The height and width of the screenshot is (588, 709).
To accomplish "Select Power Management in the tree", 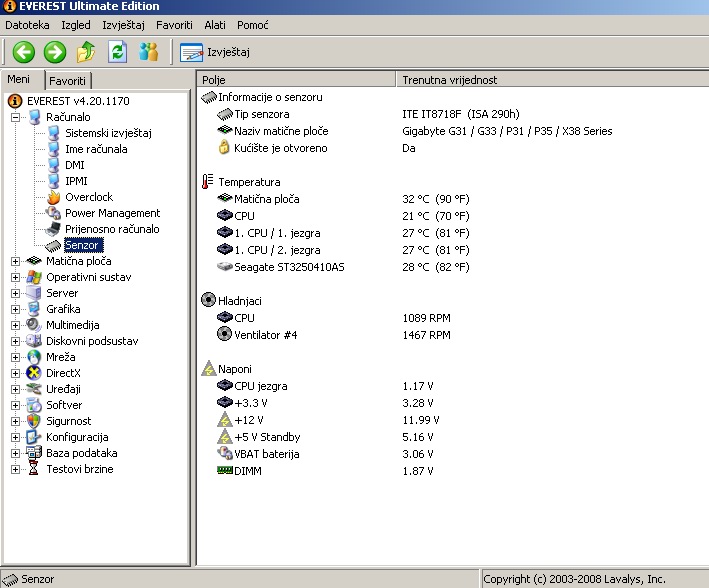I will tap(112, 213).
